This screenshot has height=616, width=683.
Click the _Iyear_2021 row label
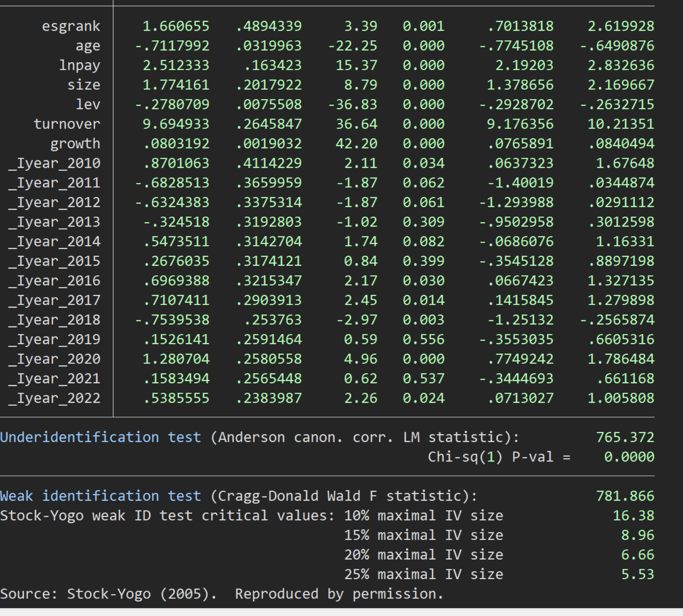pyautogui.click(x=54, y=378)
